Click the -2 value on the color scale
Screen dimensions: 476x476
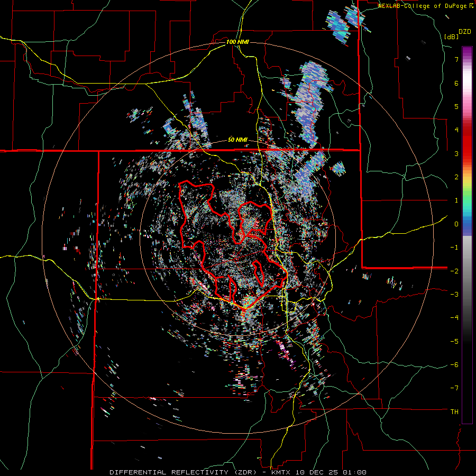pyautogui.click(x=454, y=271)
